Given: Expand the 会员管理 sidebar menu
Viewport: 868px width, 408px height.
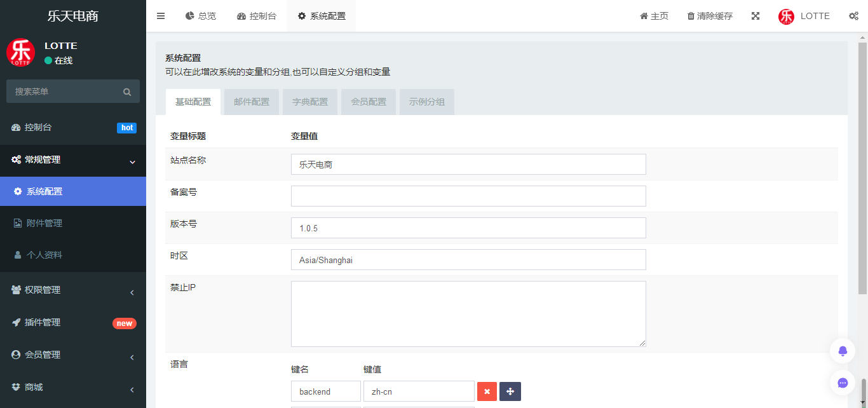Looking at the screenshot, I should (x=73, y=355).
